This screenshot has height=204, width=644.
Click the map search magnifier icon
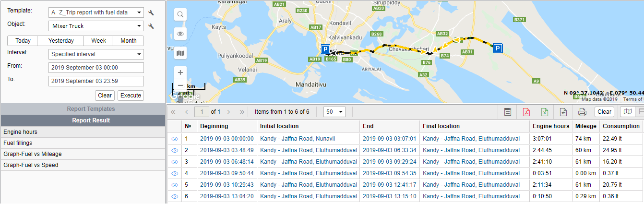180,14
